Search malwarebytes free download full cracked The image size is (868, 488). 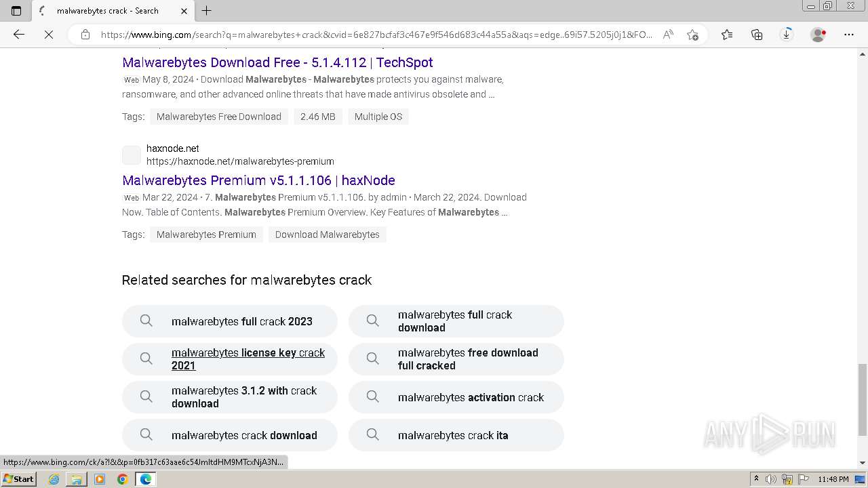tap(456, 359)
